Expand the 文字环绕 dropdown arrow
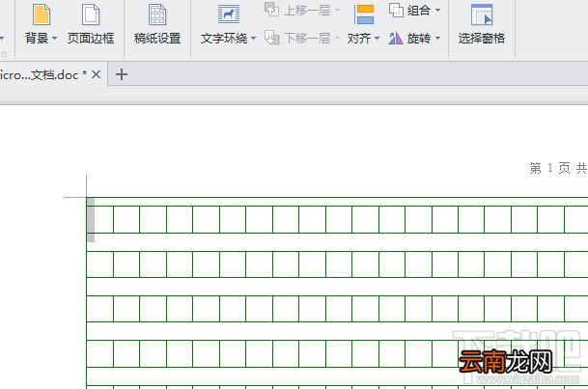The width and height of the screenshot is (588, 389). coord(254,39)
